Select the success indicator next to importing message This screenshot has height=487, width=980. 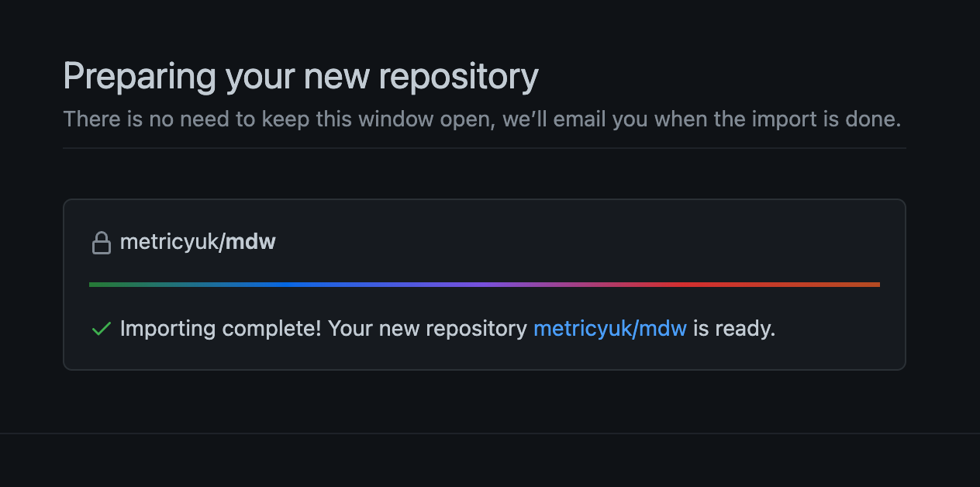click(x=100, y=329)
